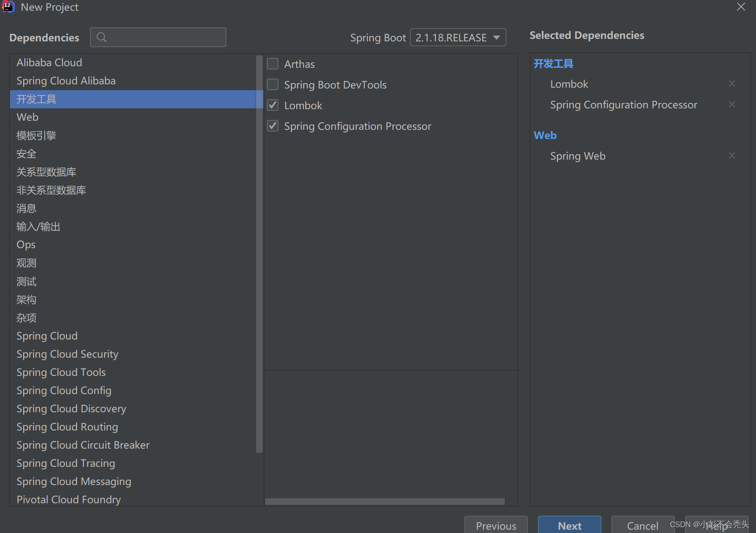This screenshot has height=533, width=756.
Task: Click the horizontal scrollbar under description pane
Action: pyautogui.click(x=385, y=502)
